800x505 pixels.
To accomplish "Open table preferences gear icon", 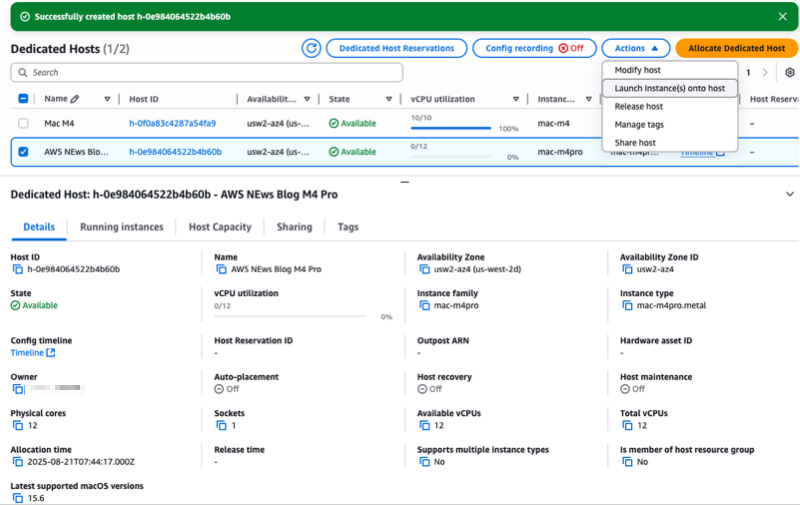I will pyautogui.click(x=789, y=73).
